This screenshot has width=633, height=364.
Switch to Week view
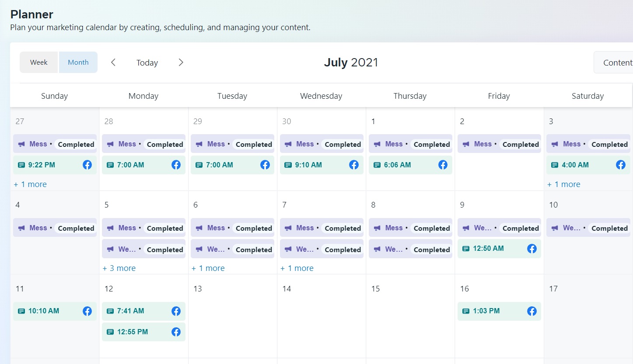point(38,62)
